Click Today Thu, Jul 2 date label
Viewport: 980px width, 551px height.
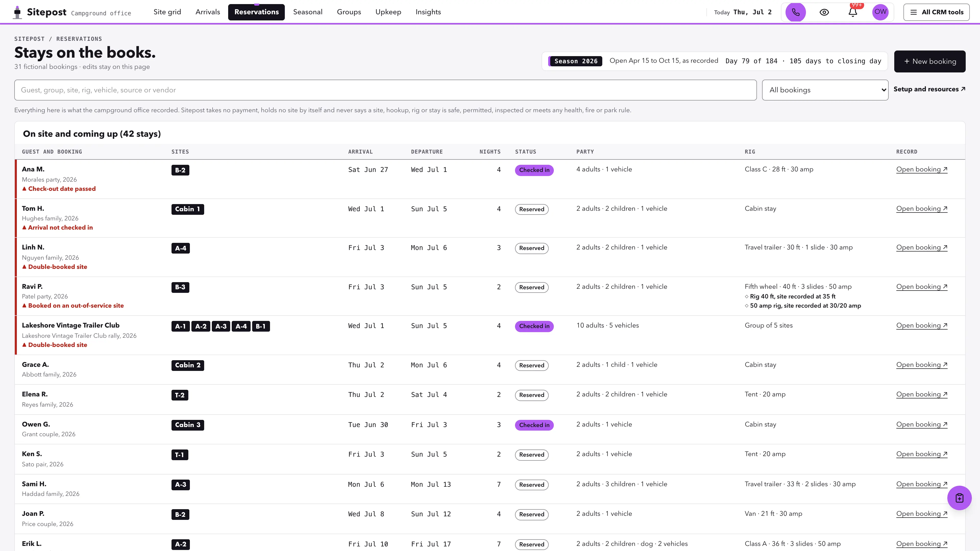click(743, 12)
